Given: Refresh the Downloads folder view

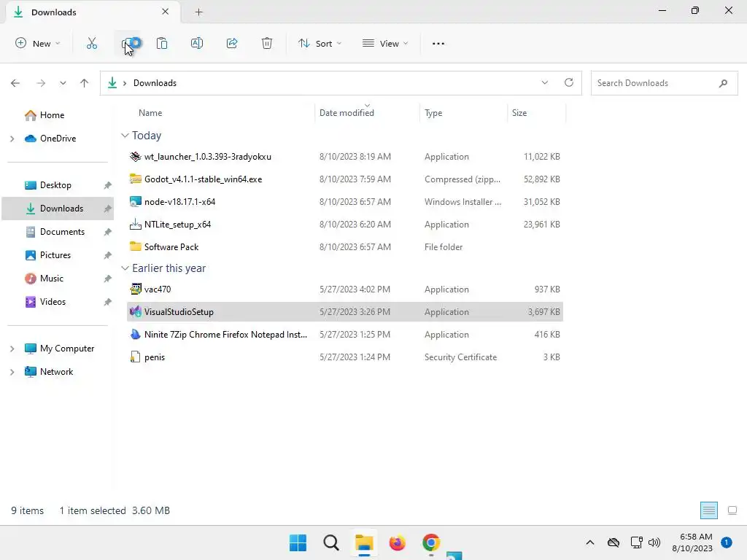Looking at the screenshot, I should coord(569,82).
